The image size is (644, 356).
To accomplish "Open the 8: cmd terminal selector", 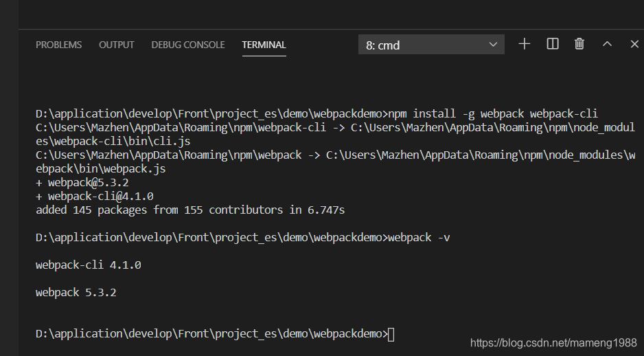I will pyautogui.click(x=431, y=45).
